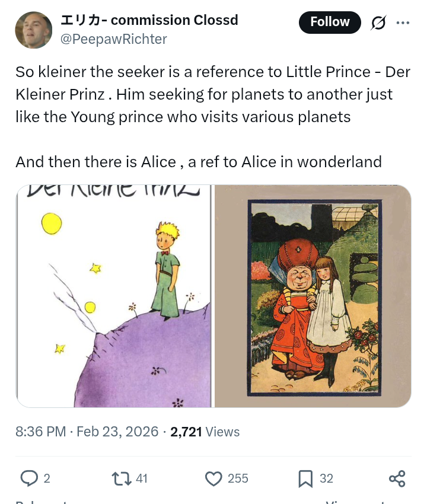Click the repost count 41
The height and width of the screenshot is (504, 427).
(142, 479)
